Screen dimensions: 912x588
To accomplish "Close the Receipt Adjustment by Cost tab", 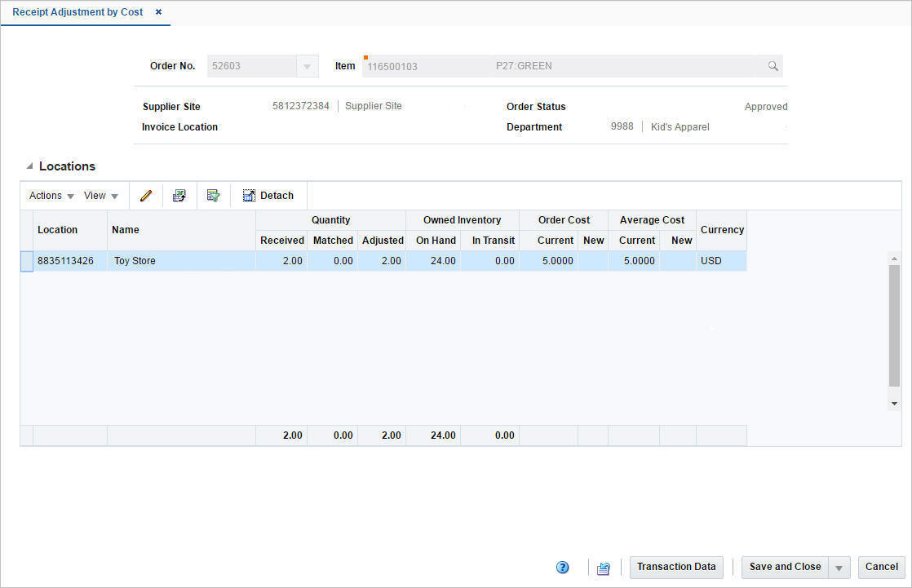I will coord(157,12).
